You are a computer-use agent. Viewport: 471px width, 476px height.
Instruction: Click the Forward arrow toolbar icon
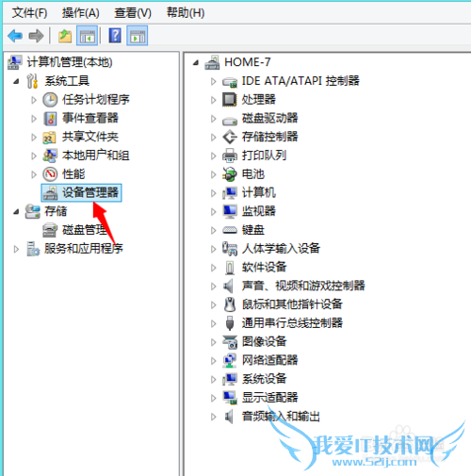[x=36, y=36]
